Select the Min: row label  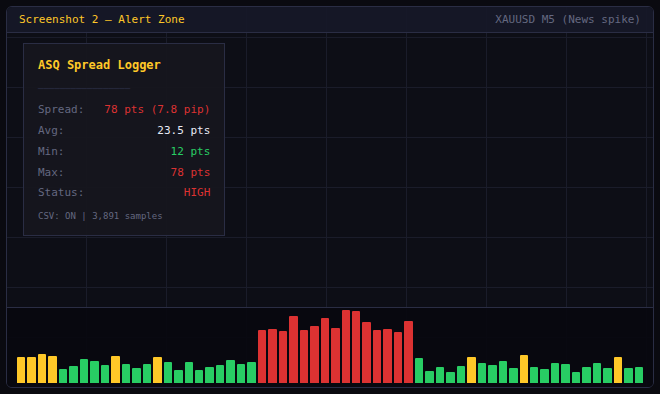(51, 152)
